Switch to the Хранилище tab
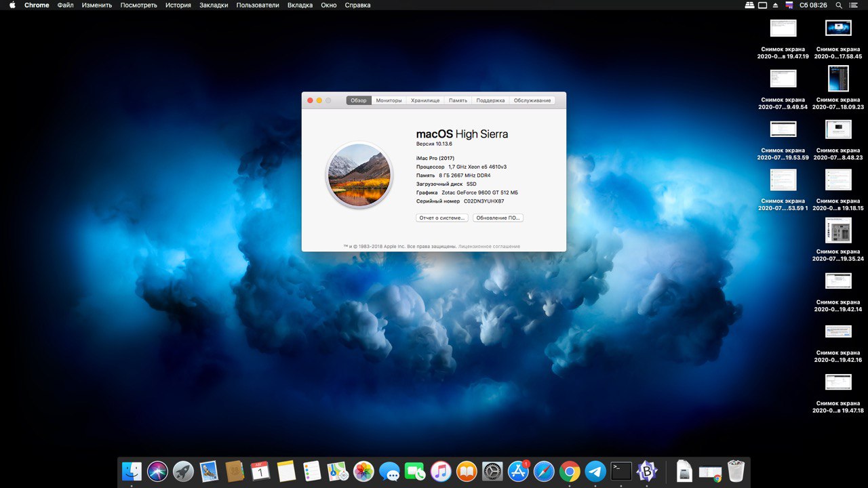Screen dimensions: 868x488 pyautogui.click(x=425, y=100)
